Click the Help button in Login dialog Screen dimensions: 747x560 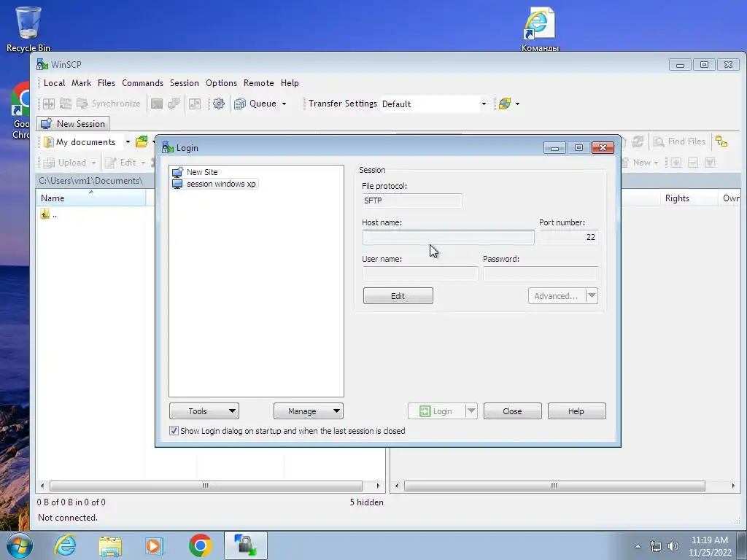[576, 411]
